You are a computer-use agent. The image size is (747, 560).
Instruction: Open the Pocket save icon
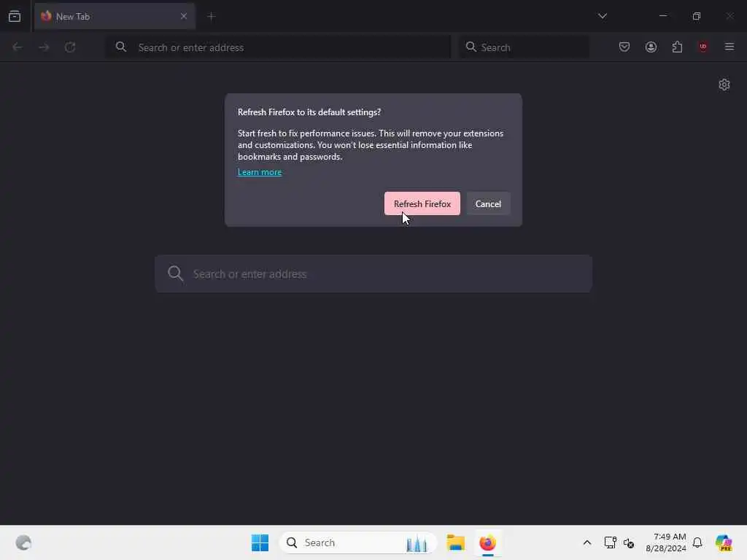[x=624, y=47]
